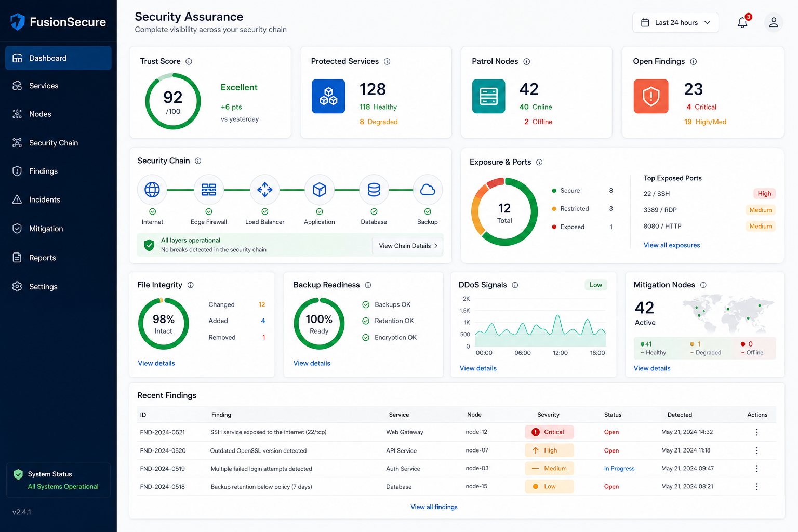
Task: Click the File Integrity 98% ring
Action: click(164, 324)
